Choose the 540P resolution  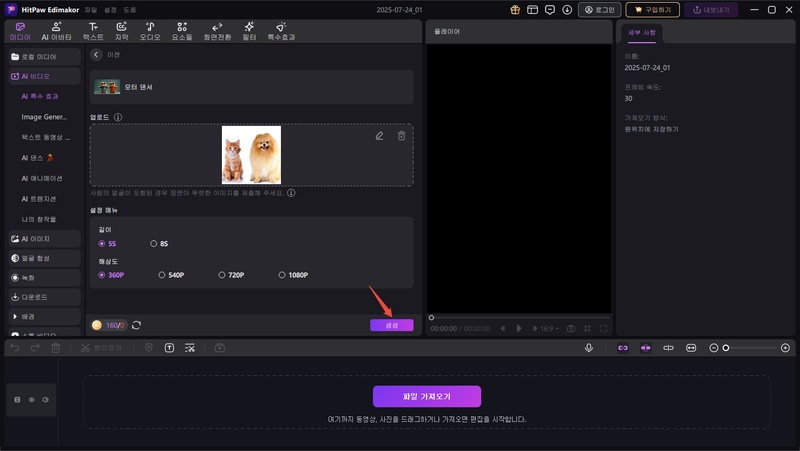(x=171, y=275)
